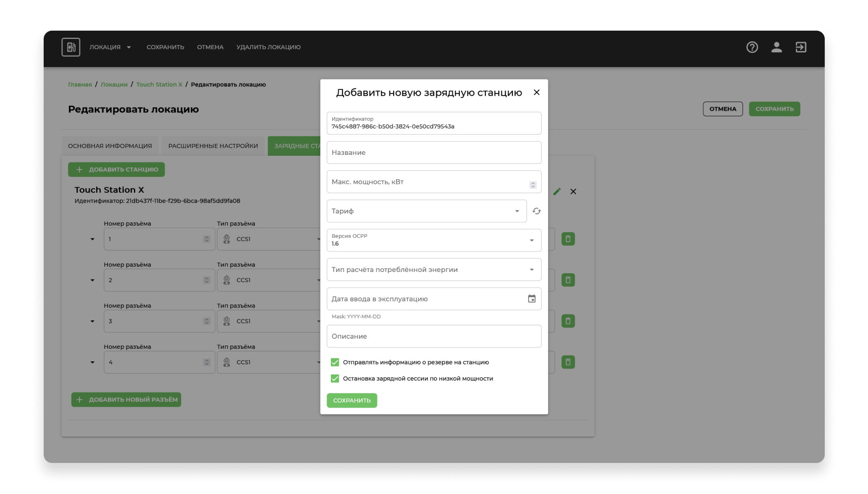The height and width of the screenshot is (494, 868).
Task: Click CCS1 plug icon in connector 1 row
Action: coord(227,239)
